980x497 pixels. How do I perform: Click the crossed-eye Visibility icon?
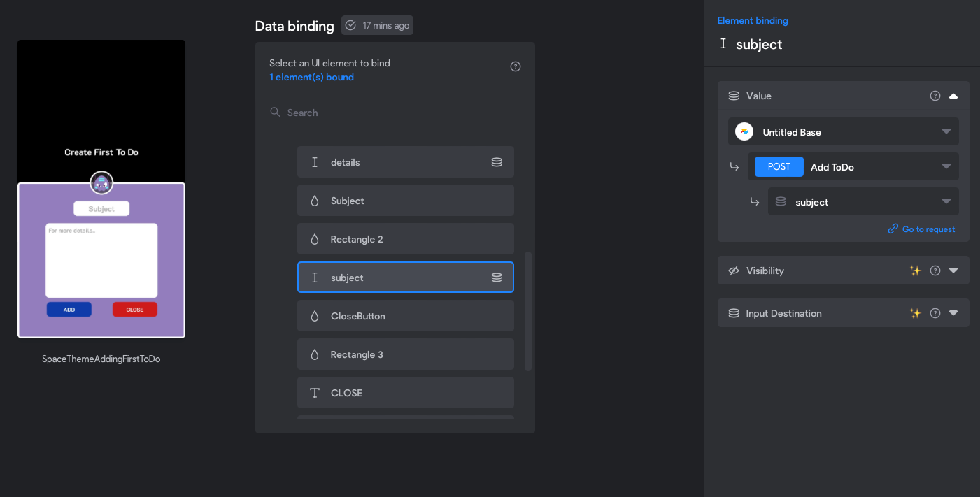click(734, 271)
